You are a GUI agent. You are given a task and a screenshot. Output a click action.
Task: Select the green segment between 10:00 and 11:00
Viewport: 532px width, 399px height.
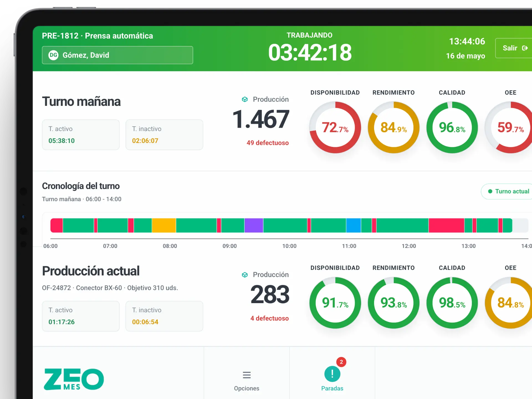[329, 226]
